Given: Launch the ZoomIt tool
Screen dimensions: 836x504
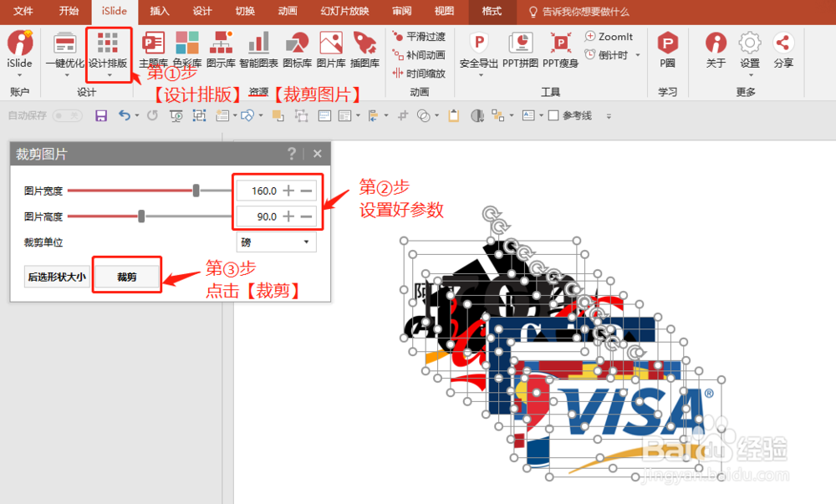Looking at the screenshot, I should point(609,36).
